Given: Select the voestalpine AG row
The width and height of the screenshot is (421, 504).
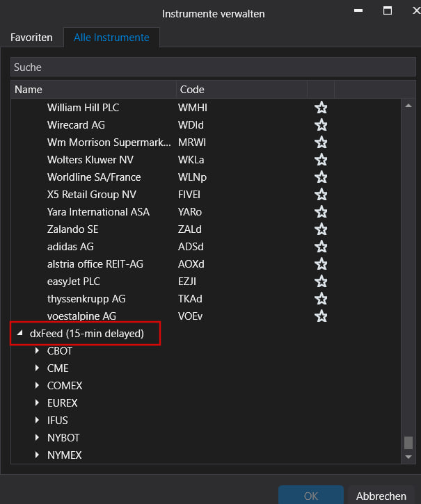Looking at the screenshot, I should point(206,316).
